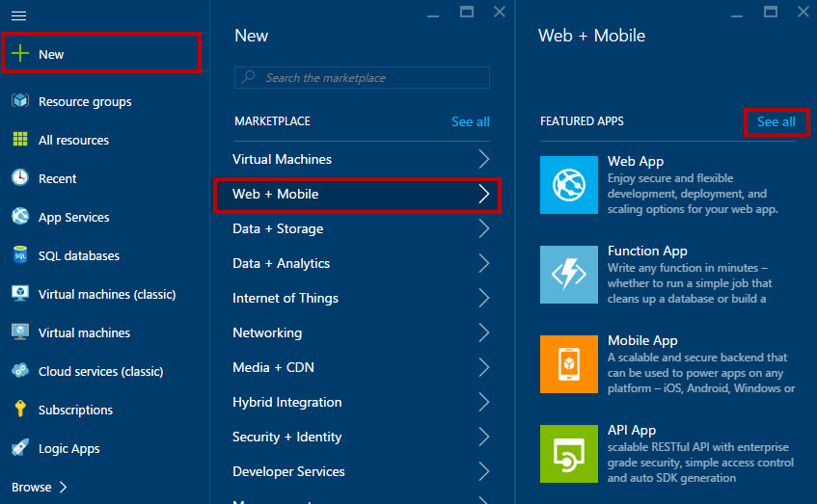Click the SQL databases icon
Screen dimensions: 817x504
click(x=20, y=254)
